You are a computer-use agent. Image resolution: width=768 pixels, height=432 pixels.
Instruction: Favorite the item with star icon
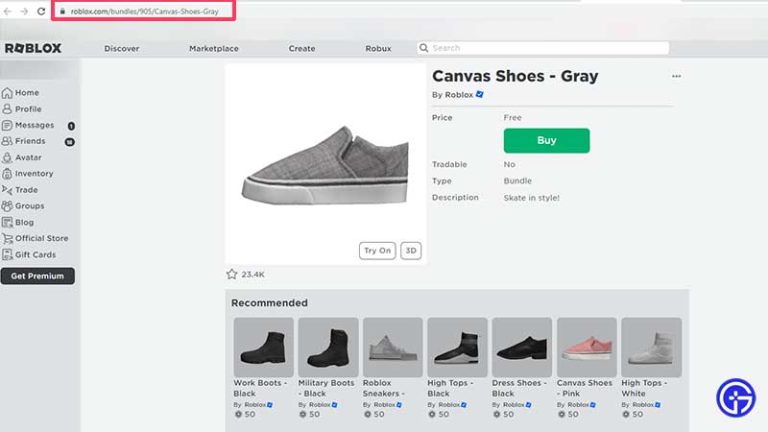click(232, 274)
